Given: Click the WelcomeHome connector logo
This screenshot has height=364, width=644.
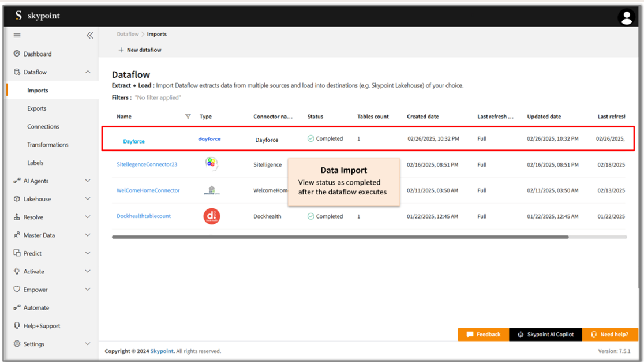Looking at the screenshot, I should 211,190.
